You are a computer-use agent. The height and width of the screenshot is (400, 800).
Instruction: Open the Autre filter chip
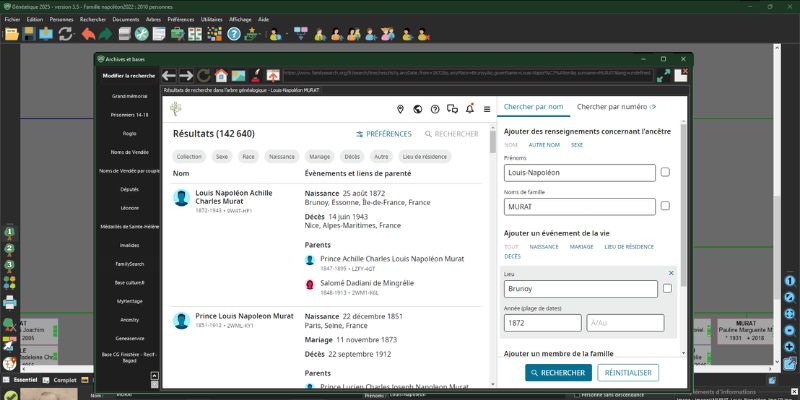click(x=381, y=157)
